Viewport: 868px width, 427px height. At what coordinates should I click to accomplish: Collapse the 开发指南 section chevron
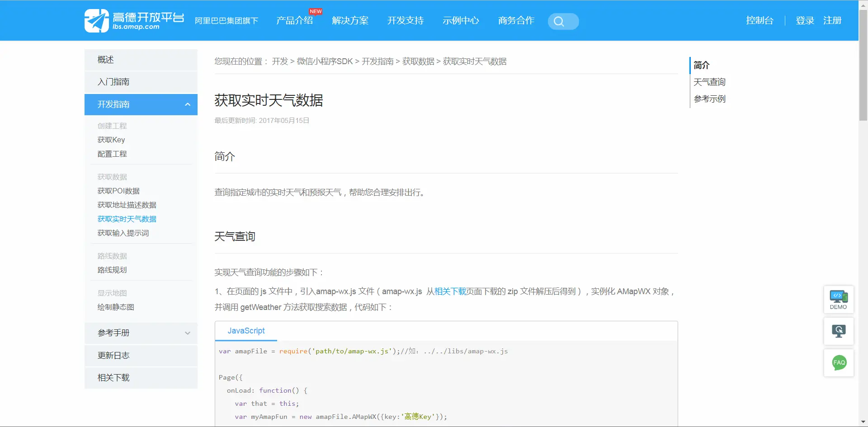(188, 104)
